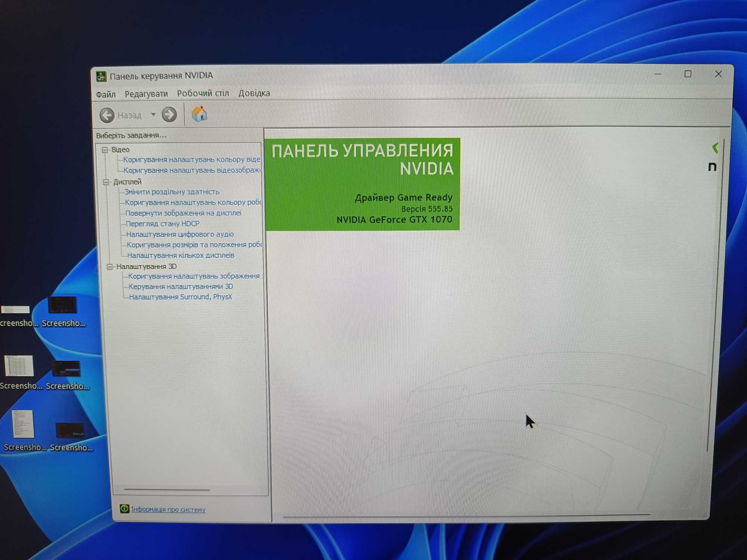Open Інформація про систему link
Screen dimensions: 747x560
[x=168, y=509]
